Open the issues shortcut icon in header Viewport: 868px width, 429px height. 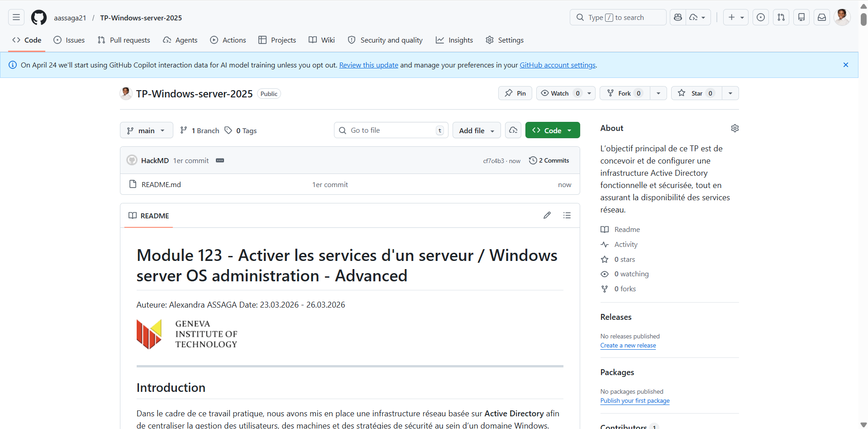(x=761, y=17)
